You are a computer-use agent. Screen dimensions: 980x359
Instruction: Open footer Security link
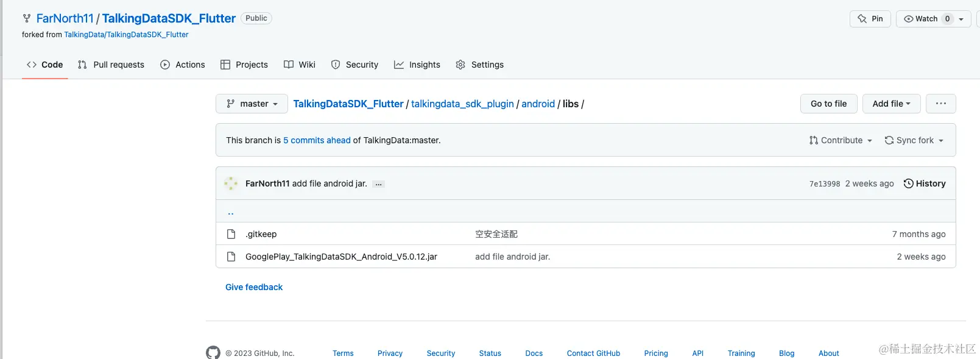pos(441,353)
